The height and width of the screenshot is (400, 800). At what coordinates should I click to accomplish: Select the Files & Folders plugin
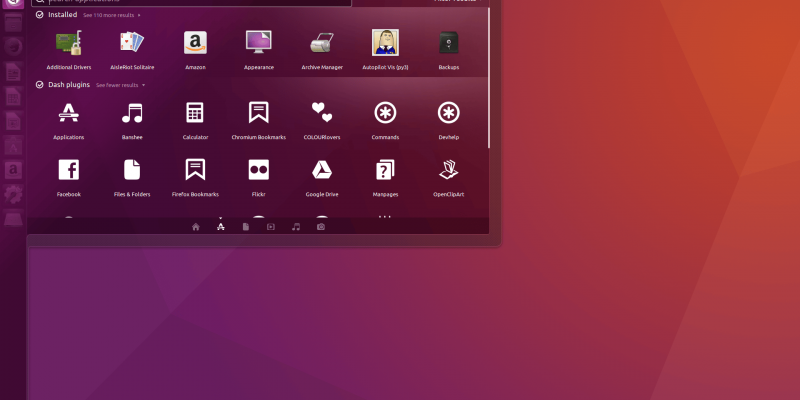[x=132, y=178]
